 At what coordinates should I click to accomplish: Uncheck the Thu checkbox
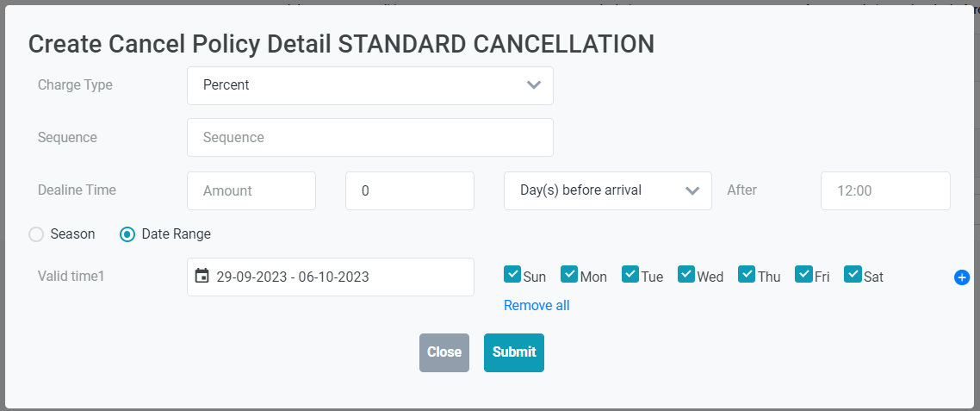747,275
